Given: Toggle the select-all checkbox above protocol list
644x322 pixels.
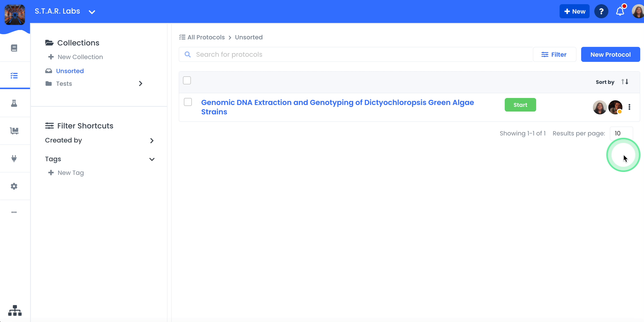Looking at the screenshot, I should [x=187, y=80].
